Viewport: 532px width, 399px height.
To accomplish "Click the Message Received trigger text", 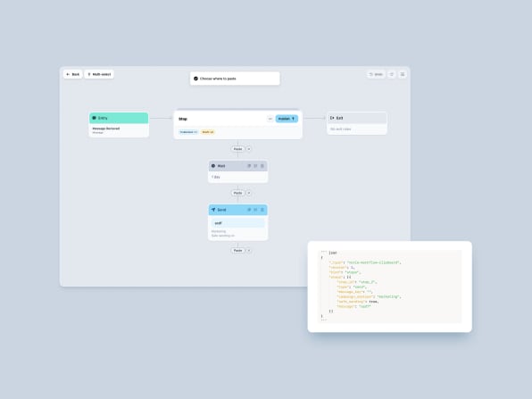I will coord(106,129).
